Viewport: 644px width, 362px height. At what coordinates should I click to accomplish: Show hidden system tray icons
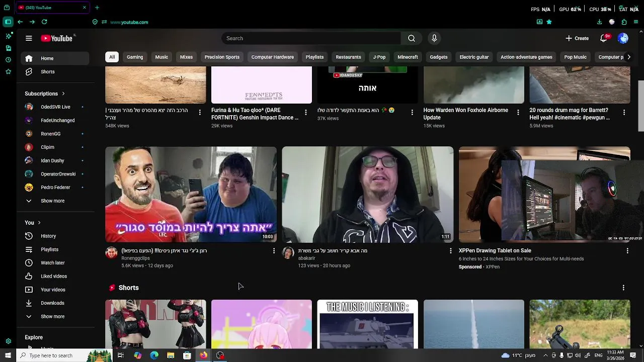click(x=545, y=355)
